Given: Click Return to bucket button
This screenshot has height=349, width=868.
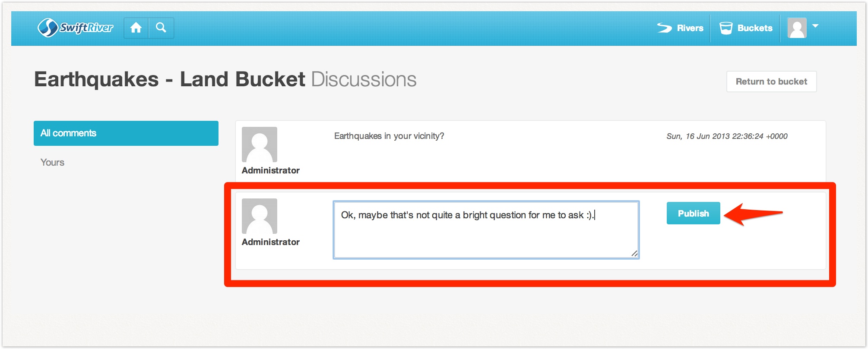Looking at the screenshot, I should [x=771, y=82].
